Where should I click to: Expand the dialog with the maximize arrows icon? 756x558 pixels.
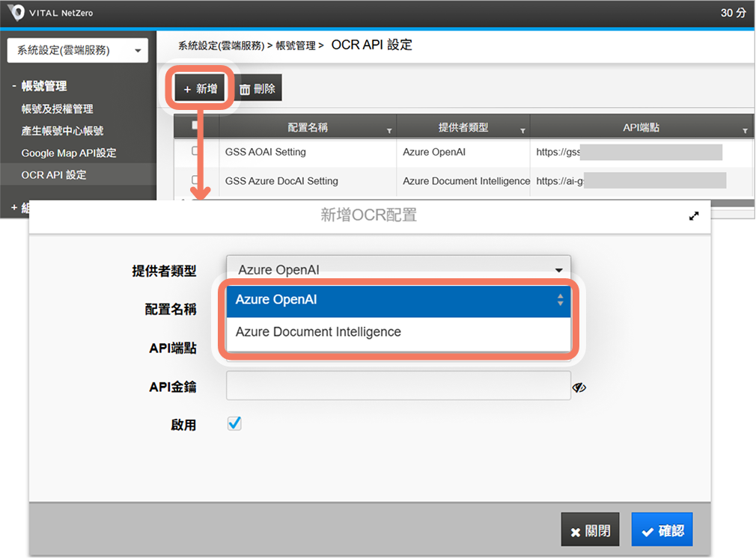pyautogui.click(x=694, y=216)
